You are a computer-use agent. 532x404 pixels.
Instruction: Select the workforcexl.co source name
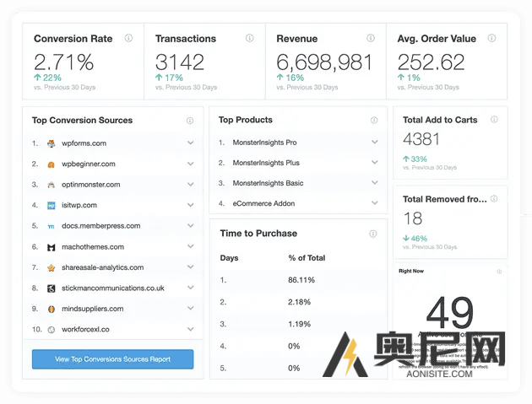(85, 330)
